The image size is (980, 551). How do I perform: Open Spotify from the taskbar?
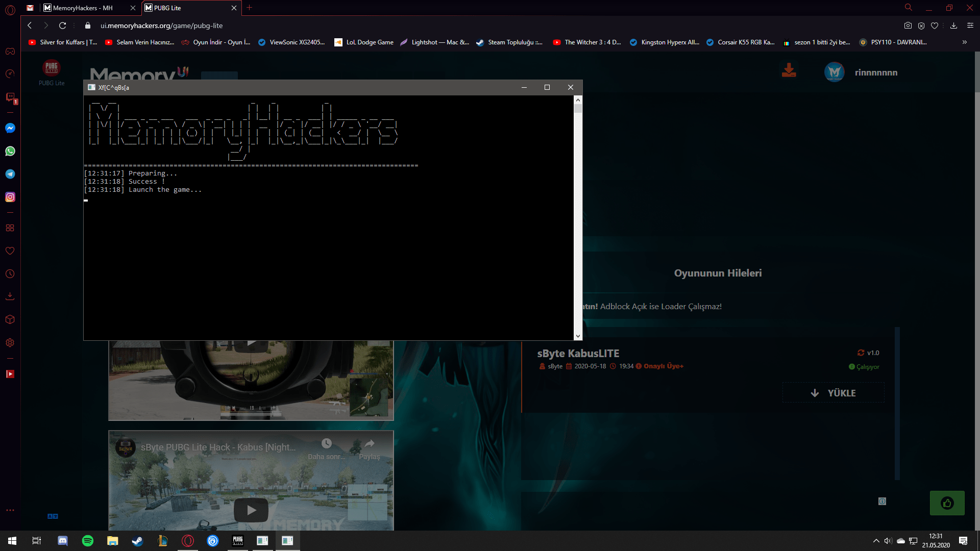click(88, 541)
